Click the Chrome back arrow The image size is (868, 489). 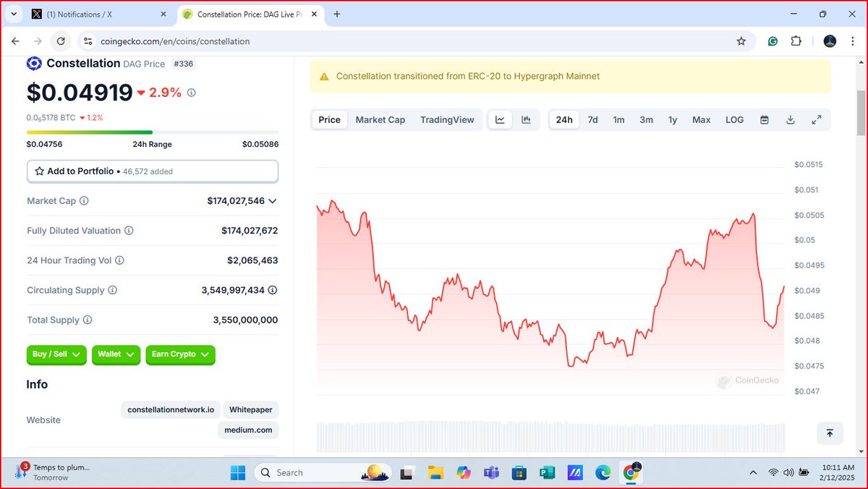point(15,41)
